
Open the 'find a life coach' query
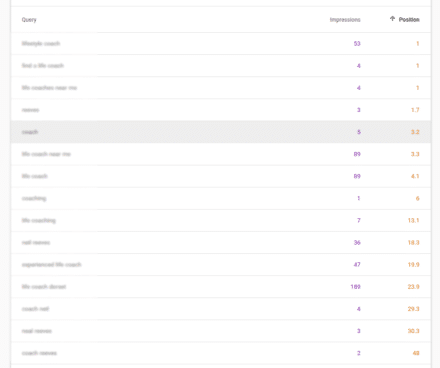(x=43, y=66)
